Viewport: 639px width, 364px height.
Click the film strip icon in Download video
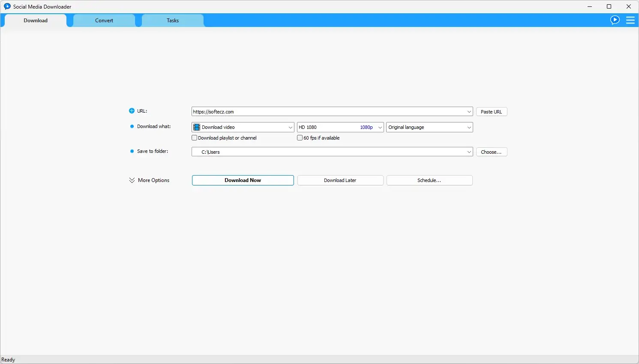pos(197,127)
